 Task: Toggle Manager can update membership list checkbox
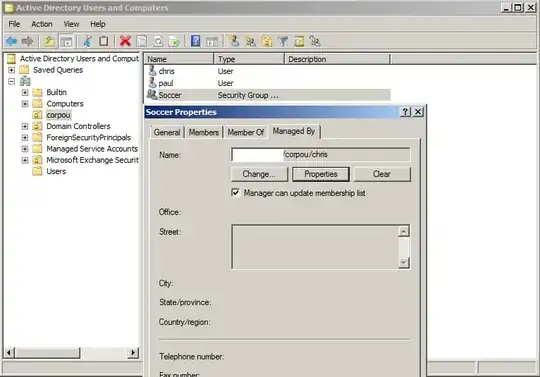235,192
